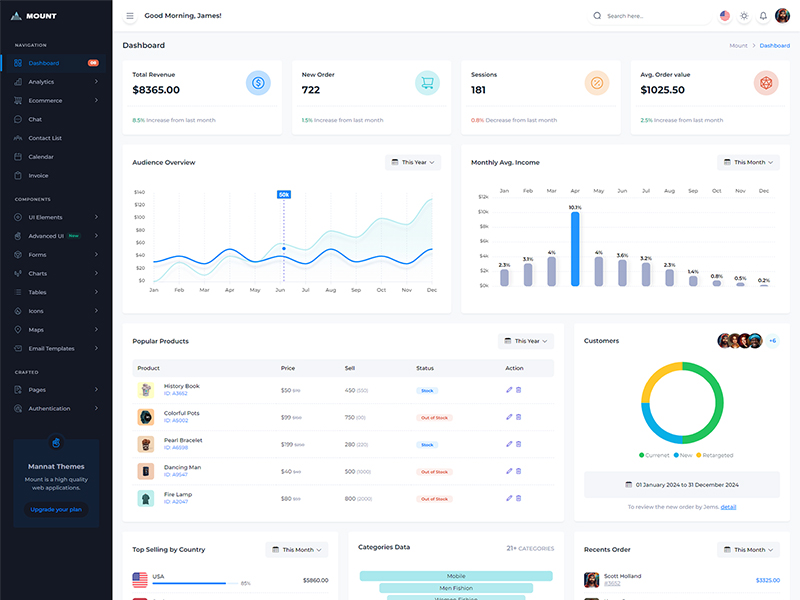Open the US flag language selector
The height and width of the screenshot is (600, 800).
pos(724,16)
